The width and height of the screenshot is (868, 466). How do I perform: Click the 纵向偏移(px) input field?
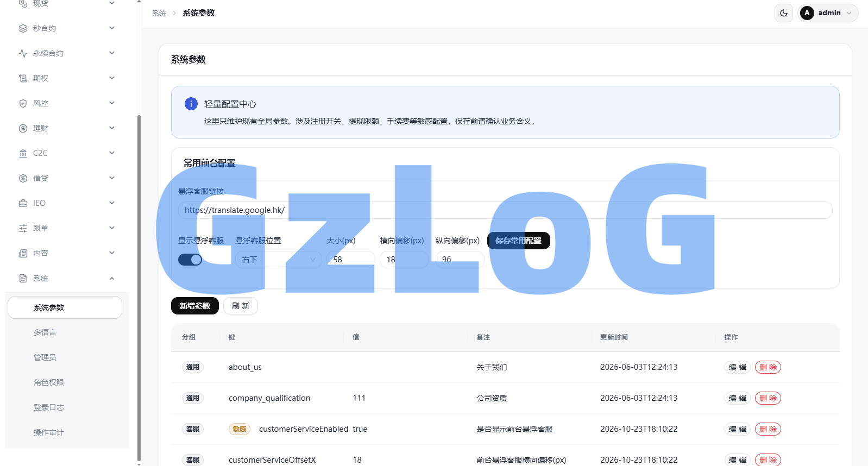[x=460, y=260]
